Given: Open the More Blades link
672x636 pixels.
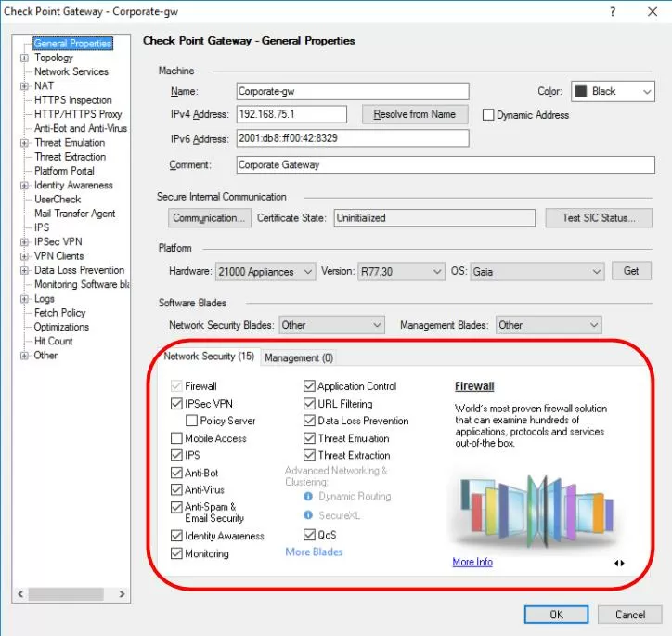Looking at the screenshot, I should pos(314,552).
